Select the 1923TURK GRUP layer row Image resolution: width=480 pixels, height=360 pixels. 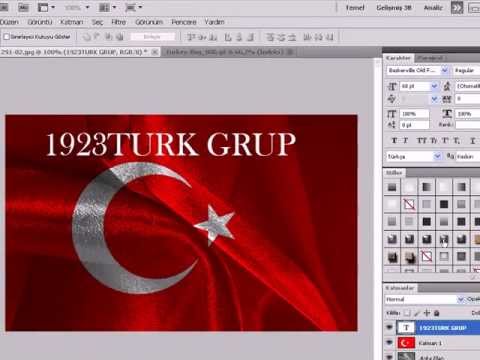[x=432, y=328]
